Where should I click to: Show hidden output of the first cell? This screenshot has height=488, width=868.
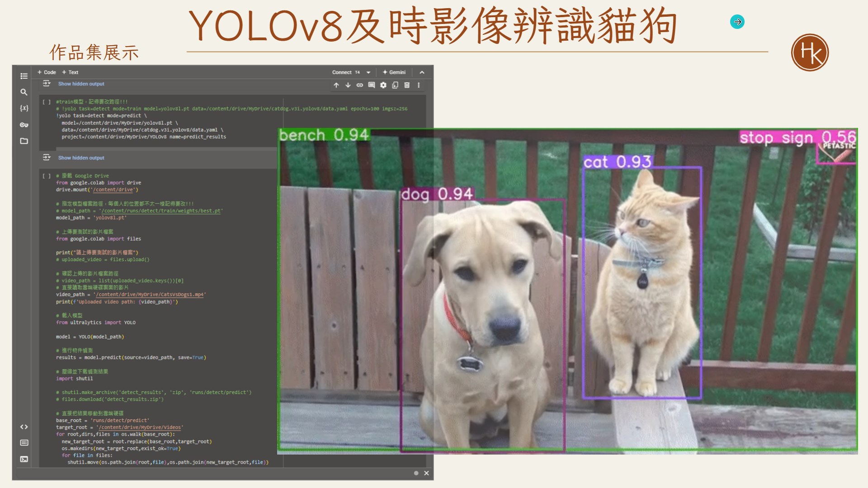click(81, 84)
